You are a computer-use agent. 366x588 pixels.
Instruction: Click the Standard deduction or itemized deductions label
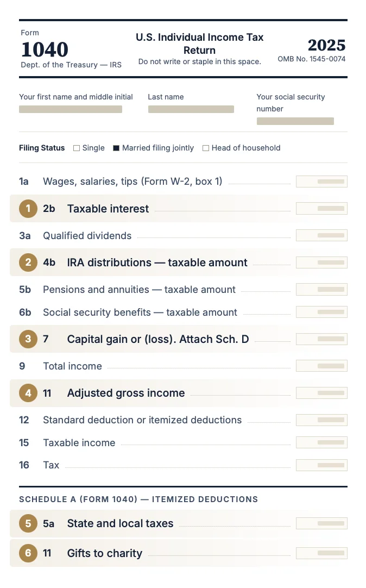[x=142, y=420]
